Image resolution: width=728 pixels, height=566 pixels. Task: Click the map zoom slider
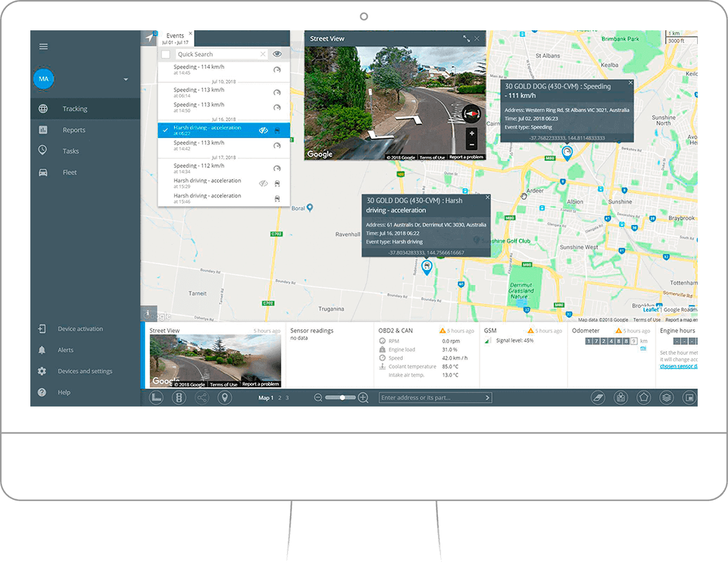(x=340, y=397)
